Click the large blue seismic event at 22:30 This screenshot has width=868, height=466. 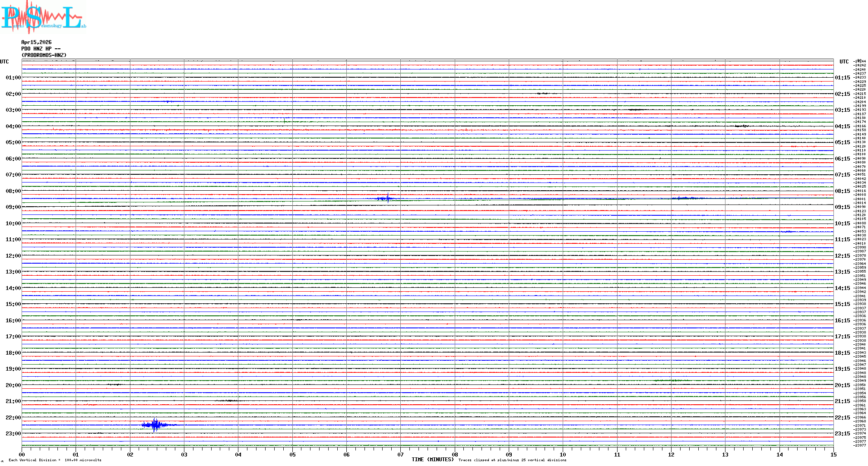[x=155, y=425]
